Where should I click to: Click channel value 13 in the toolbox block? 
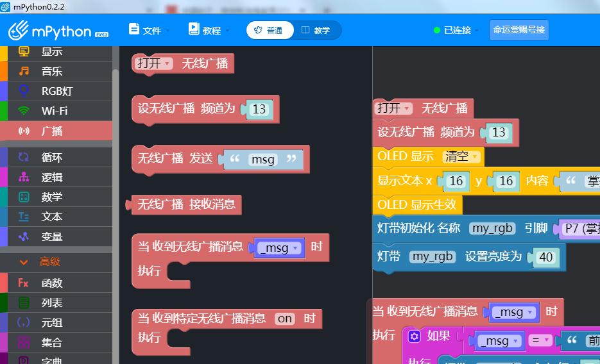pyautogui.click(x=259, y=109)
